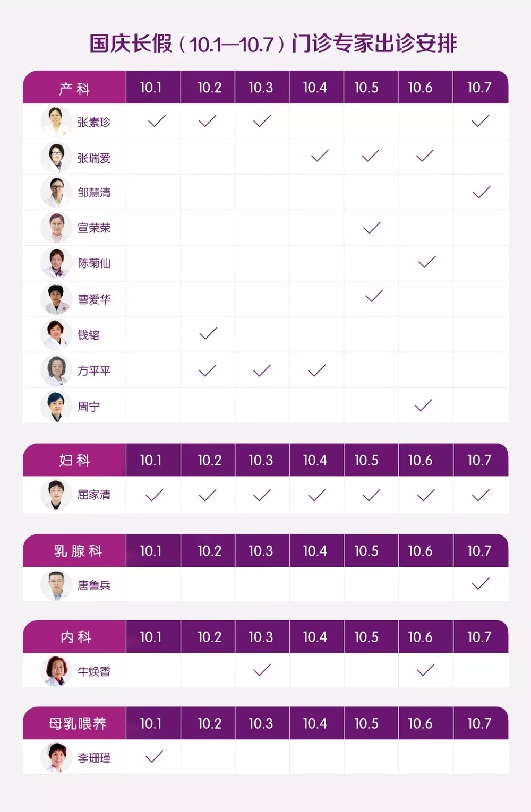Image resolution: width=531 pixels, height=812 pixels.
Task: Click 钱镕's doctor avatar
Action: pyautogui.click(x=56, y=334)
